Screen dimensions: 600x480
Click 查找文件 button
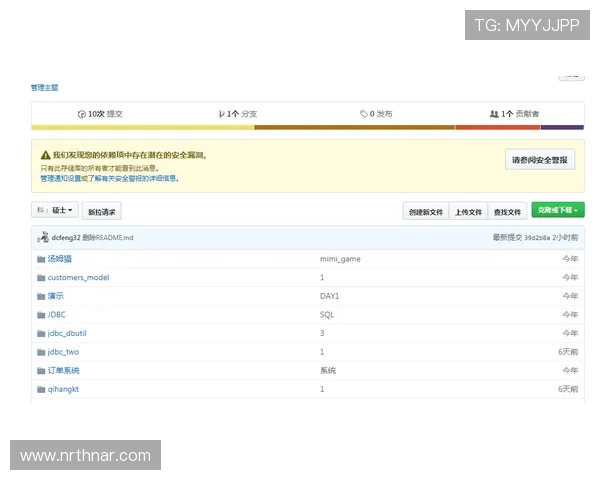(x=507, y=212)
